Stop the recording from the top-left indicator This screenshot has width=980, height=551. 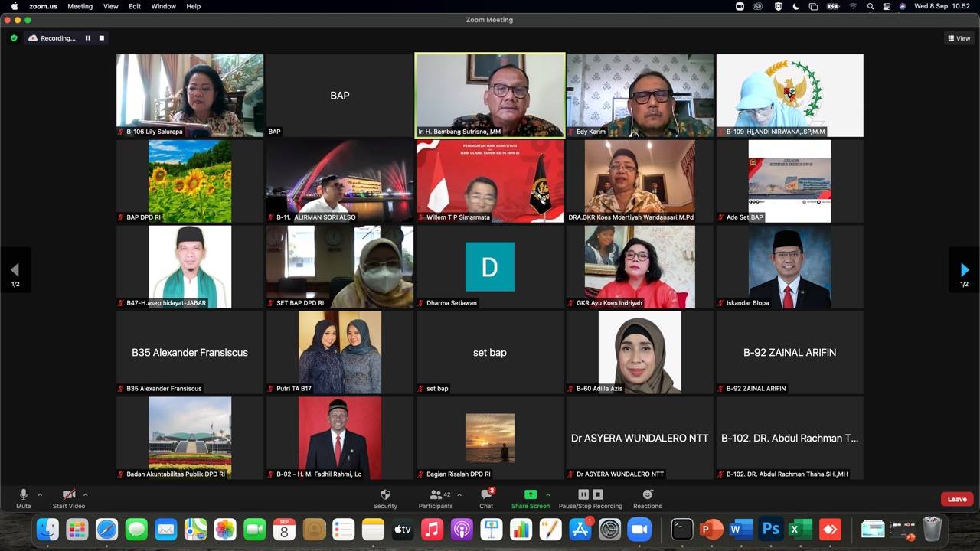click(x=102, y=38)
